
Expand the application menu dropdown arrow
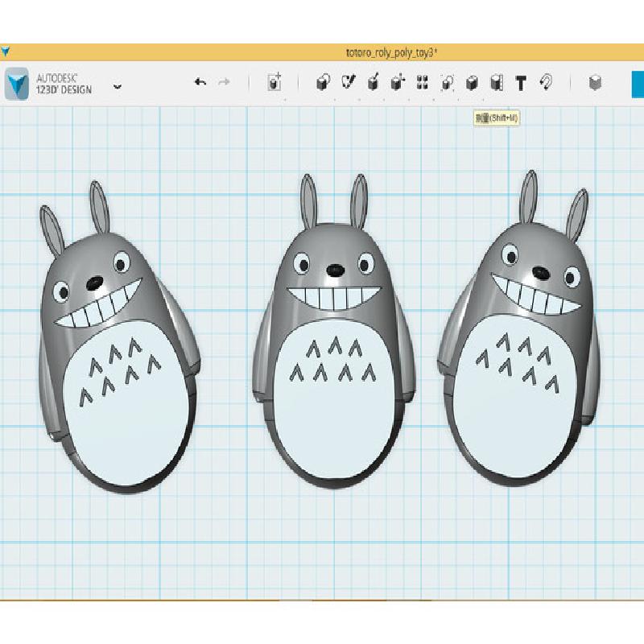(118, 87)
